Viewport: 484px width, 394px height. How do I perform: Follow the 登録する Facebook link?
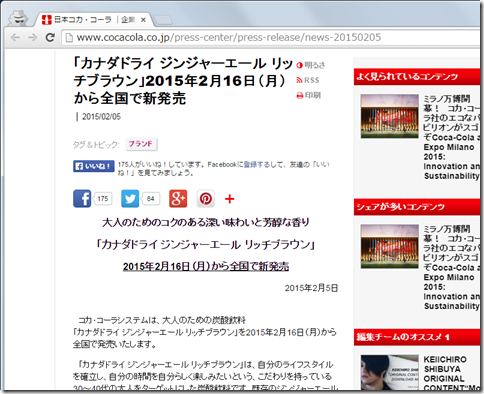[256, 164]
